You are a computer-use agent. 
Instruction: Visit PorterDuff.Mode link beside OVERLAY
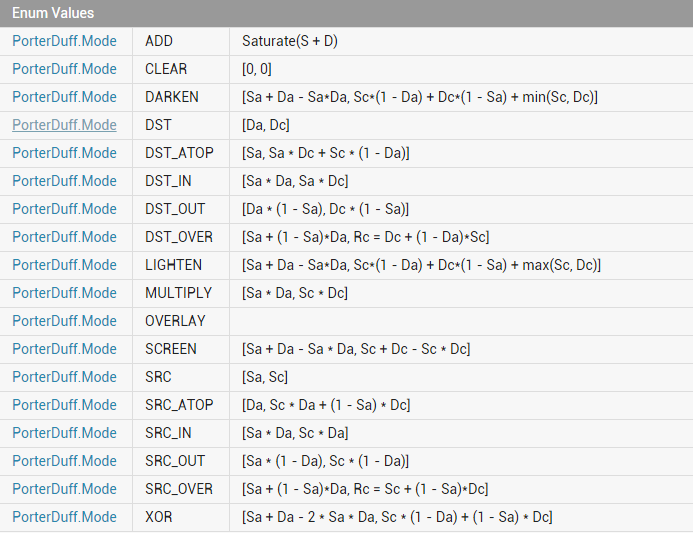point(65,321)
